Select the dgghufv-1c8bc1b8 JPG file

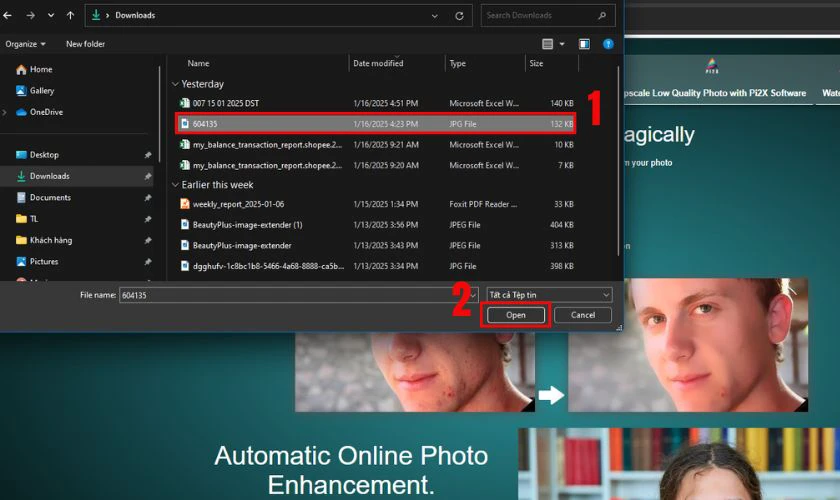(x=376, y=266)
